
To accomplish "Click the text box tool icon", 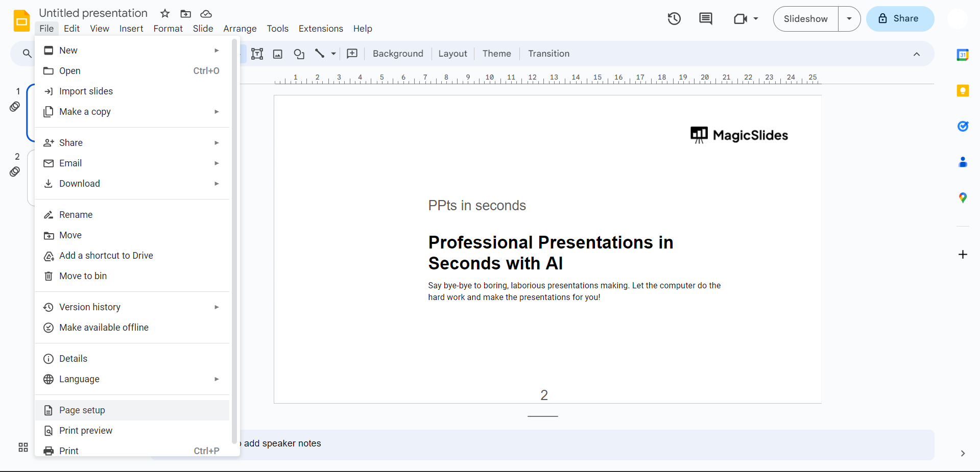I will [257, 54].
